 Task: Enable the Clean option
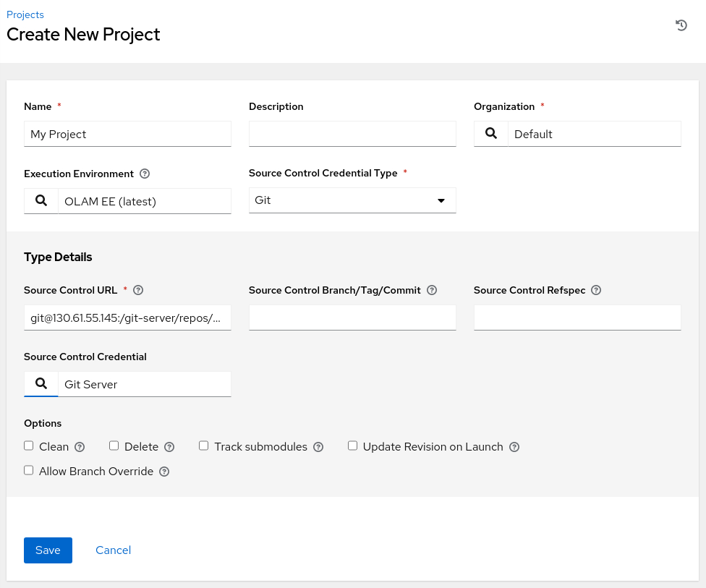coord(29,446)
